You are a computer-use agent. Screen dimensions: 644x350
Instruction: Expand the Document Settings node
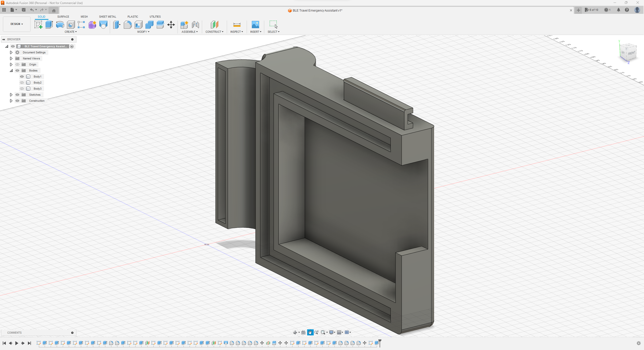coord(11,52)
